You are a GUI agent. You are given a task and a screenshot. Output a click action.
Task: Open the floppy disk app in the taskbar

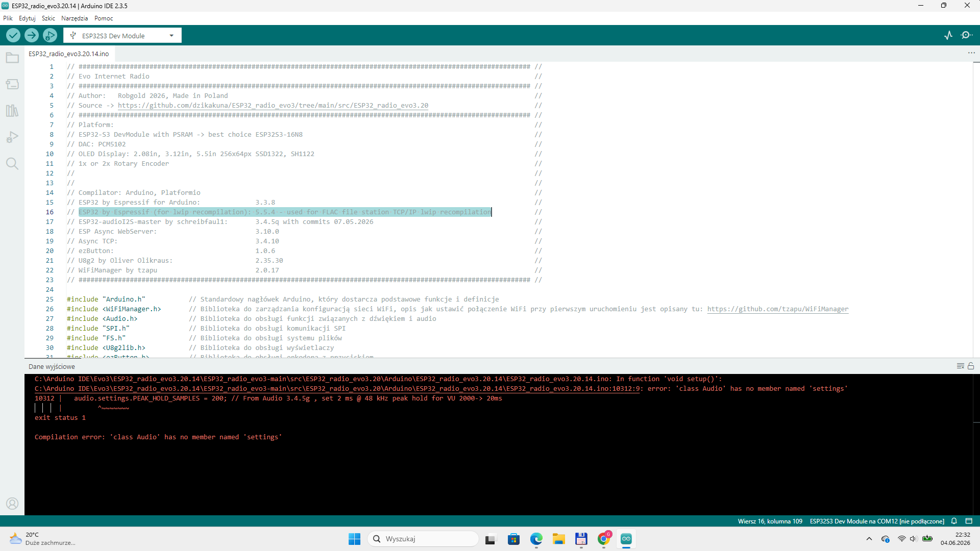click(x=581, y=539)
